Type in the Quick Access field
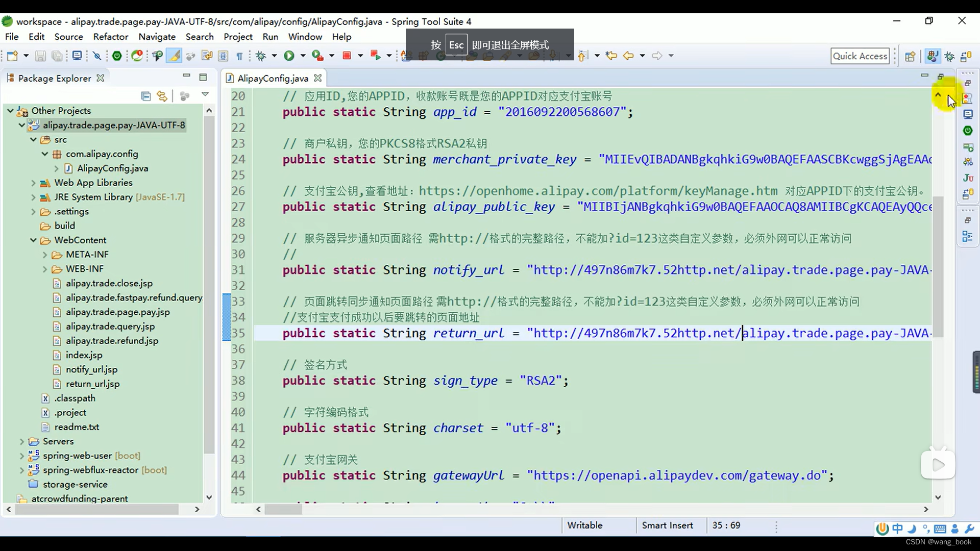This screenshot has width=980, height=551. point(860,56)
